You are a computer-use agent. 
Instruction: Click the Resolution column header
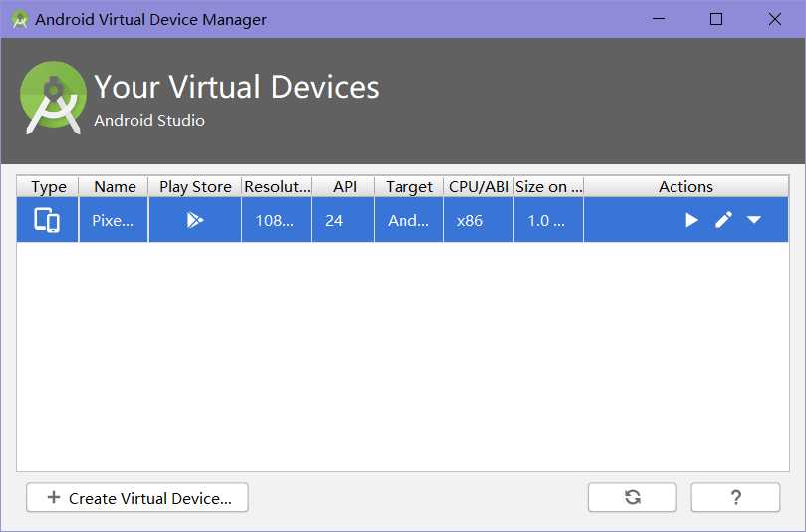coord(277,186)
